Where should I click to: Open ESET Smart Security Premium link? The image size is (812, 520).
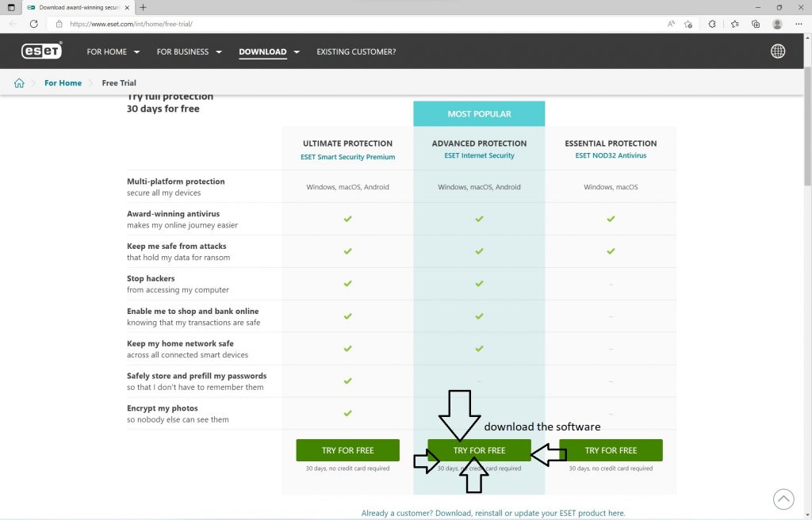click(347, 157)
